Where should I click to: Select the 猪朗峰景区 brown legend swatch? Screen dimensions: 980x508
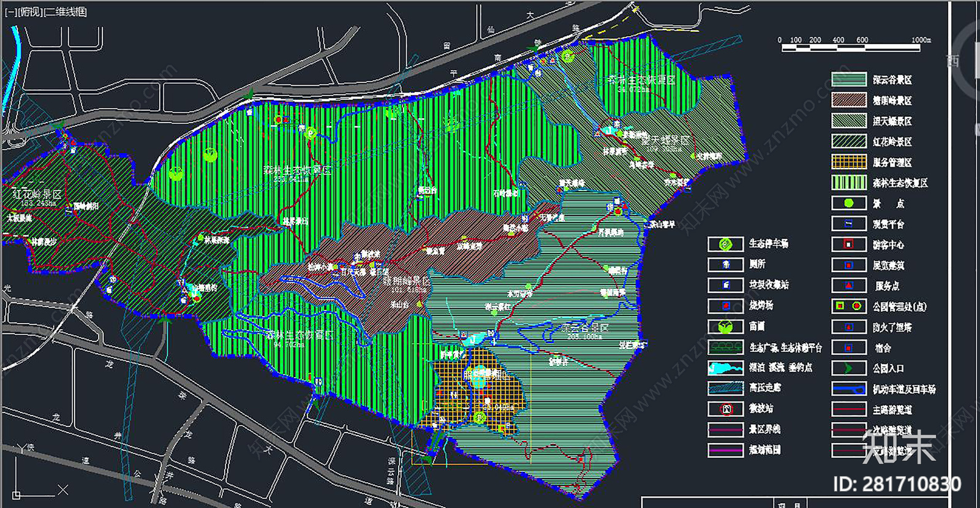click(848, 100)
